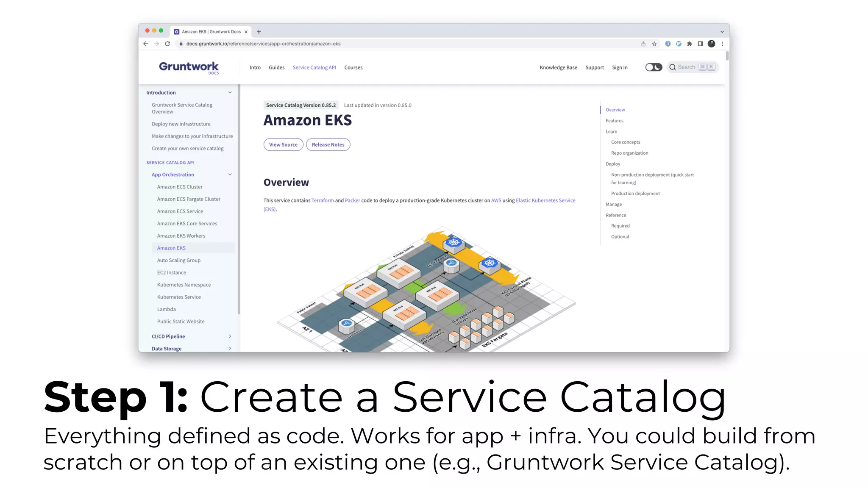Image resolution: width=868 pixels, height=488 pixels.
Task: Open the extensions puzzle piece icon
Action: (x=690, y=44)
